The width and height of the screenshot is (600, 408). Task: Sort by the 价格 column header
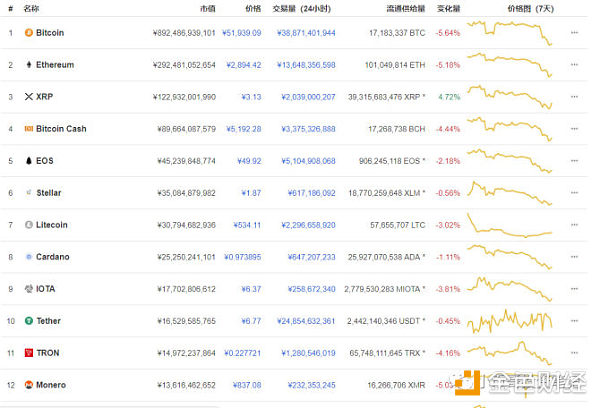pos(253,8)
